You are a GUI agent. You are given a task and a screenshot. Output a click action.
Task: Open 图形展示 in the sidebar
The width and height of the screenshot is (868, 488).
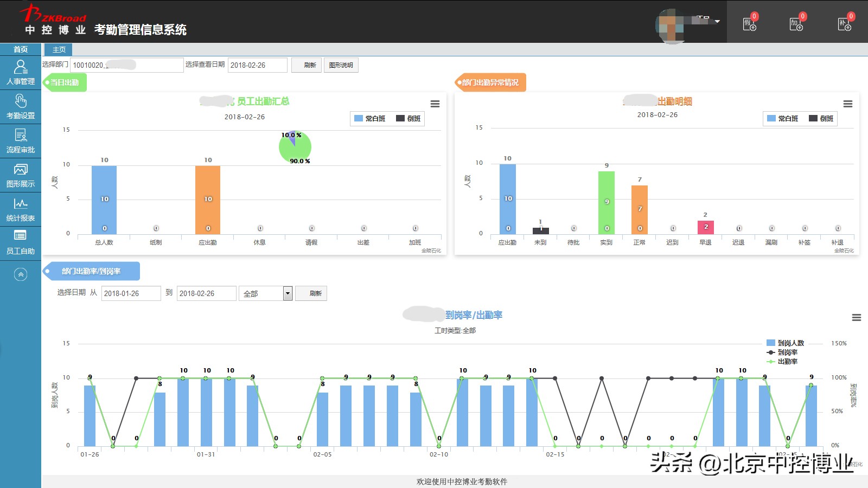click(x=21, y=175)
